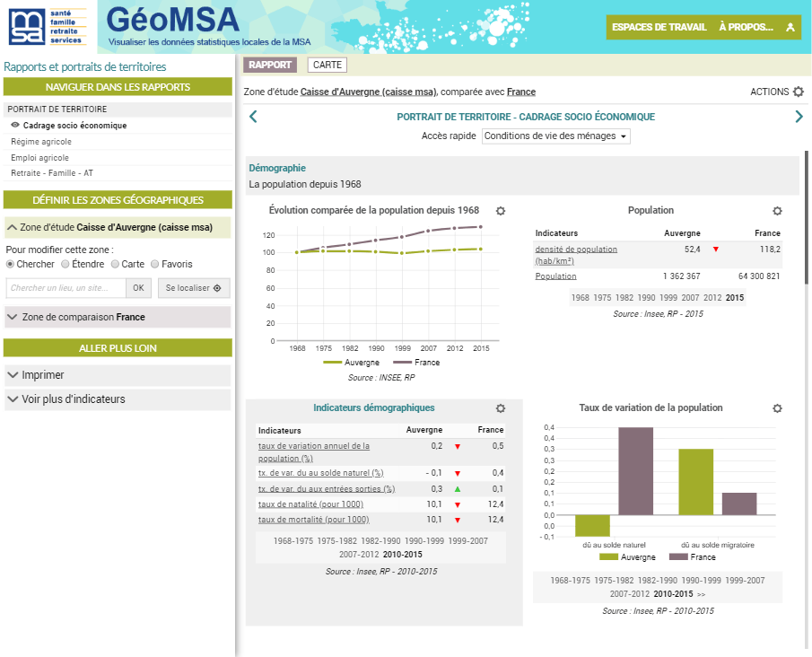Select period 2007-2012 in Indicateurs démographiques

click(359, 555)
